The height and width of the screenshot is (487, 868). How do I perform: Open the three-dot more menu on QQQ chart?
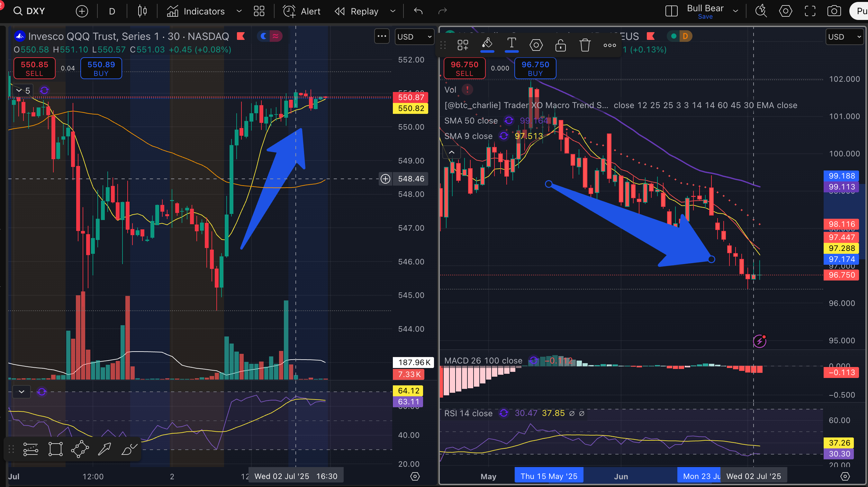pyautogui.click(x=382, y=36)
